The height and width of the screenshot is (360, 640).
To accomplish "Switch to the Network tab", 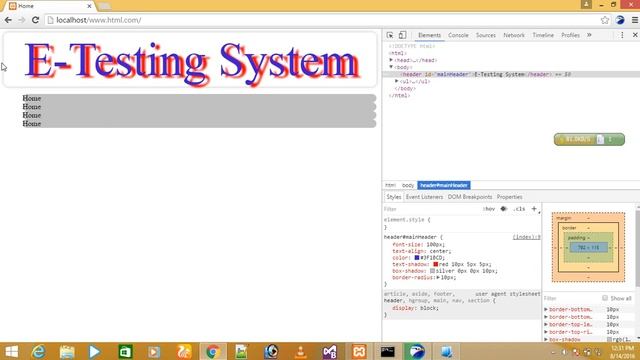I will point(514,35).
